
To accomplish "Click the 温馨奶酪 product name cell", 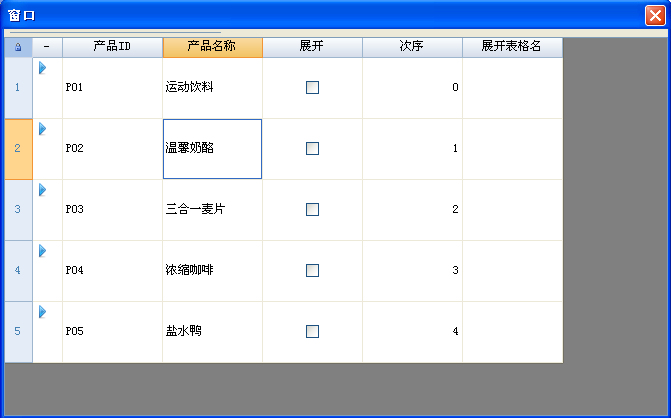I will coord(213,149).
